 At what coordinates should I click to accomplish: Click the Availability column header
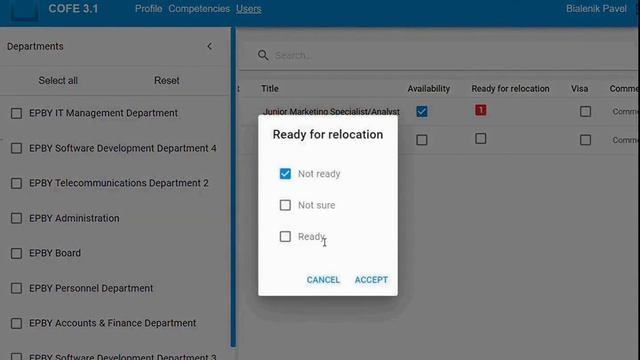[x=429, y=89]
